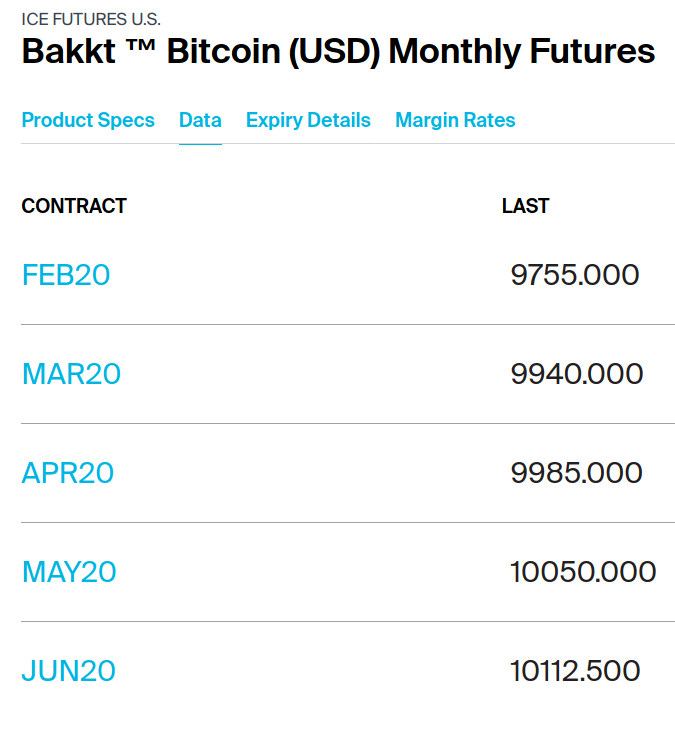Open the Product Specs tab
Screen dimensions: 675x751
[x=88, y=120]
